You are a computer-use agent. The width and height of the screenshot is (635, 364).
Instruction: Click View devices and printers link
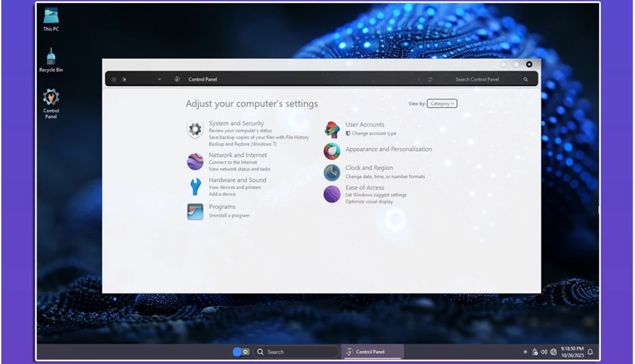point(235,187)
